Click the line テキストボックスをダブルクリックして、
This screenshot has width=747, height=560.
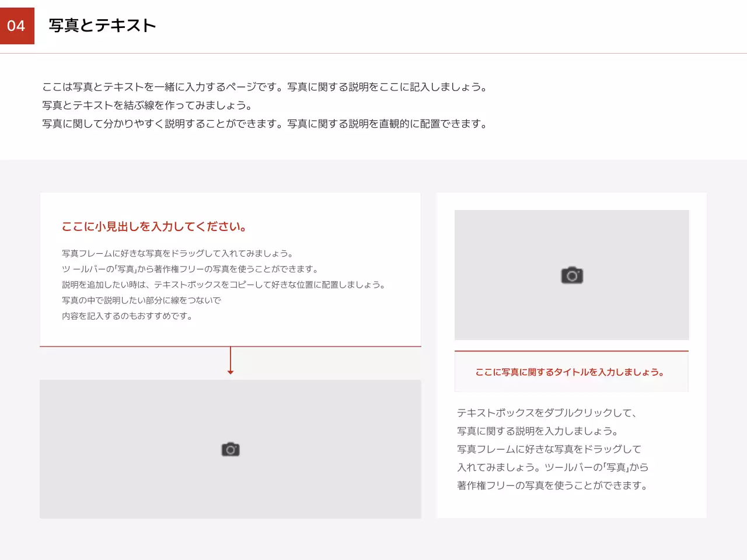tap(546, 413)
